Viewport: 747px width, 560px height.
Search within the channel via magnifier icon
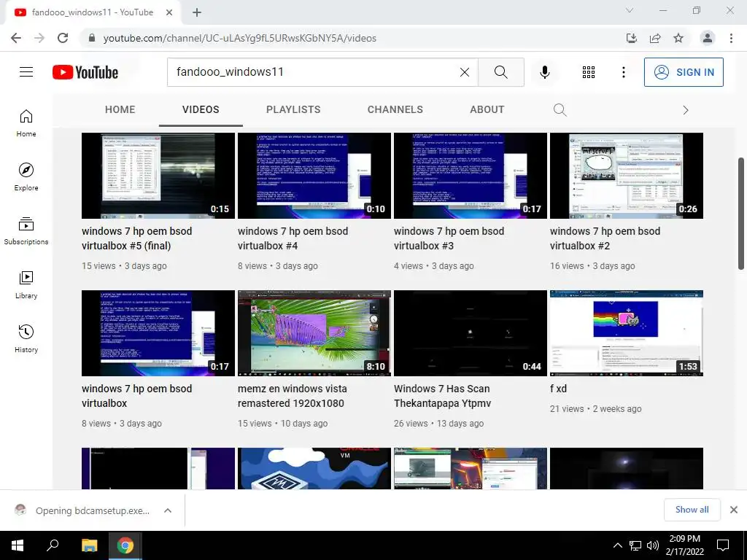pyautogui.click(x=560, y=110)
